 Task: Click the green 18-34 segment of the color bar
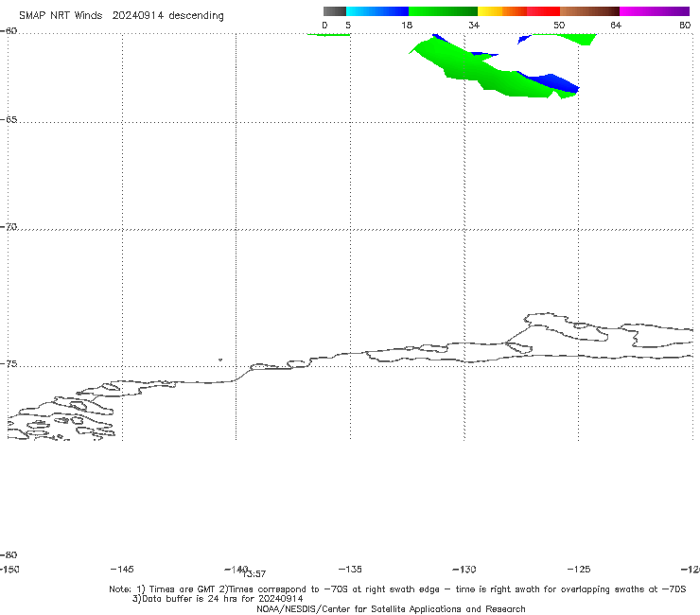point(443,11)
